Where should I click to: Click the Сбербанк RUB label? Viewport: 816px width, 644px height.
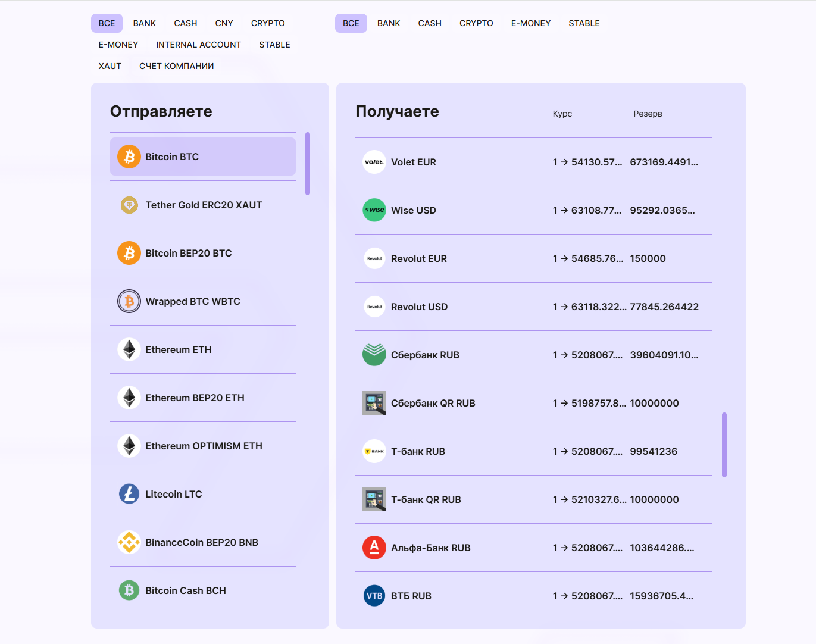coord(425,355)
